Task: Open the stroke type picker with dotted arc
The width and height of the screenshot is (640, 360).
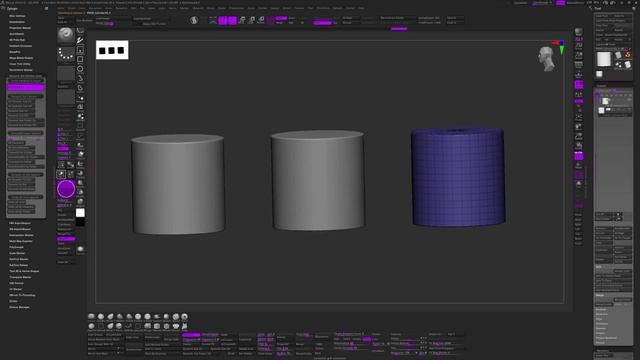Action: coord(66,54)
